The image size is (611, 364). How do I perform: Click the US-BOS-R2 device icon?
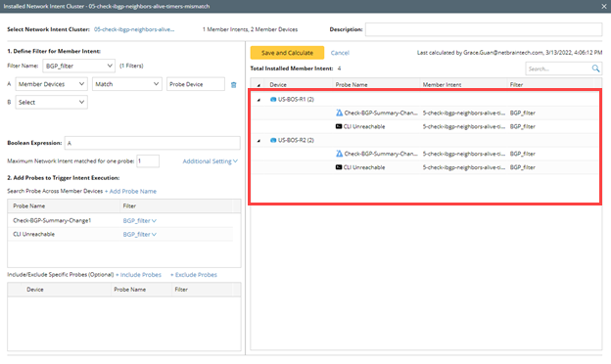(x=273, y=140)
